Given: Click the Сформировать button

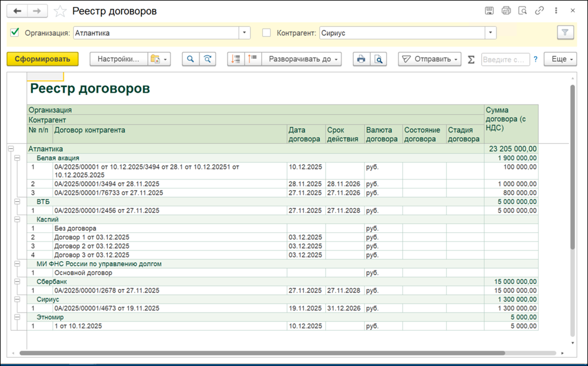Looking at the screenshot, I should (42, 59).
